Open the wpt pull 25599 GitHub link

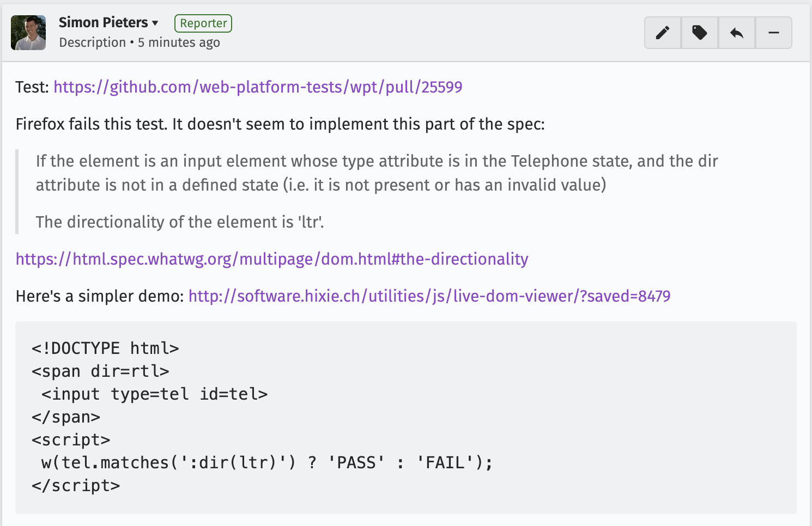tap(258, 87)
